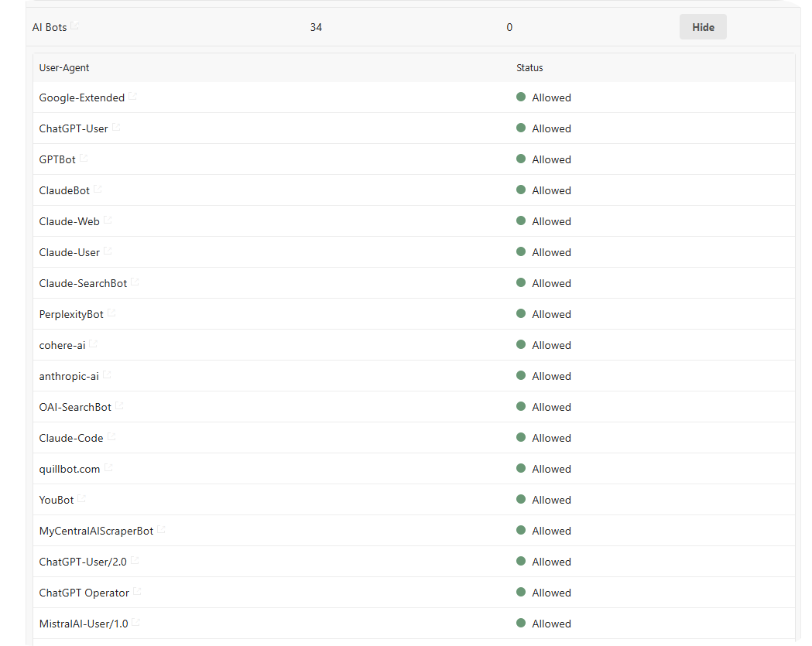Image resolution: width=812 pixels, height=646 pixels.
Task: Click the "ClaudeBot" user-agent name
Action: (64, 190)
